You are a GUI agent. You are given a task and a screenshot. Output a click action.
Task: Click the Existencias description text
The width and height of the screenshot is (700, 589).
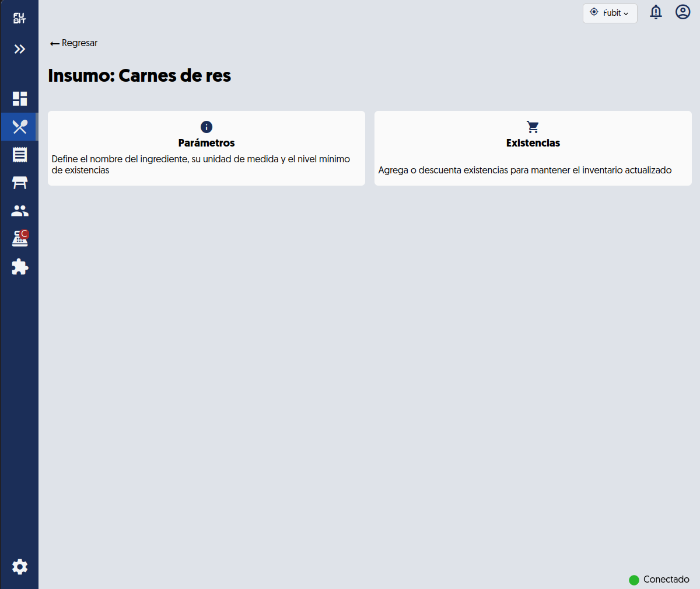[x=525, y=170]
